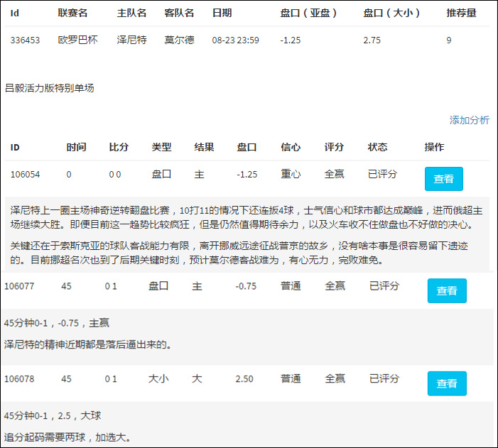Screen dimensions: 498x448
Task: Open 查看 for analysis 106078
Action: click(x=447, y=383)
